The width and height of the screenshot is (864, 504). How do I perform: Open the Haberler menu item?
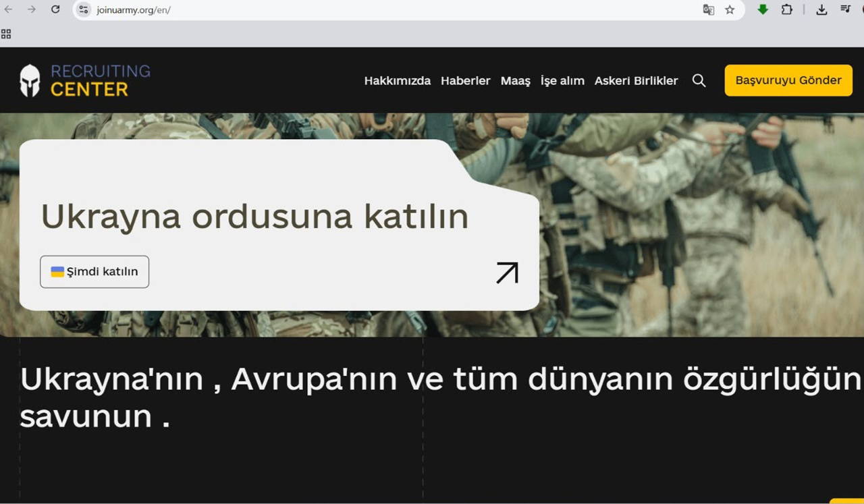466,80
